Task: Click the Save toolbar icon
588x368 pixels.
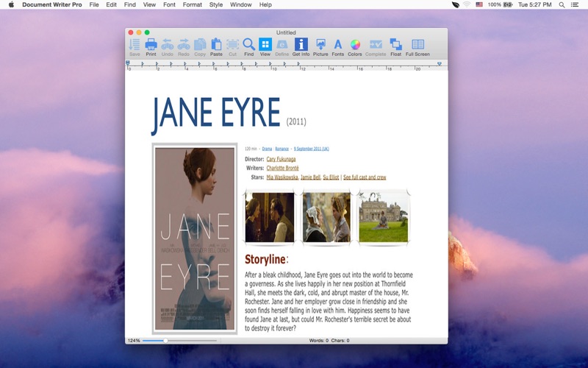Action: (x=135, y=47)
